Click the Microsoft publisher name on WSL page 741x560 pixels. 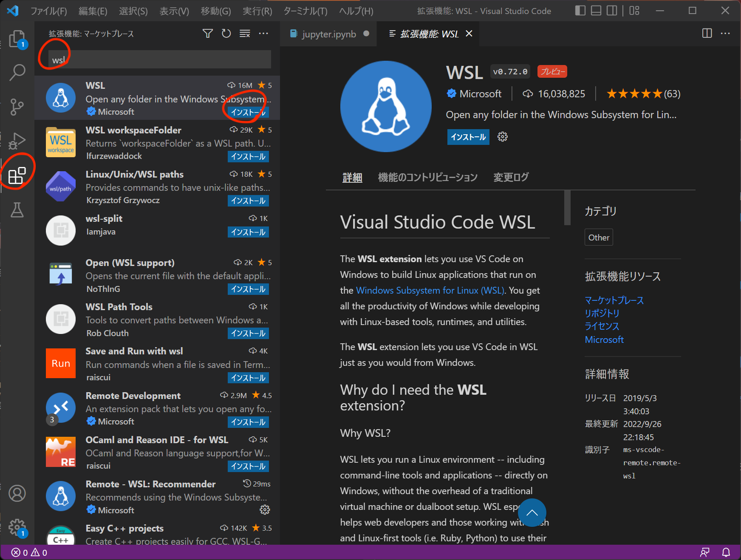click(480, 94)
